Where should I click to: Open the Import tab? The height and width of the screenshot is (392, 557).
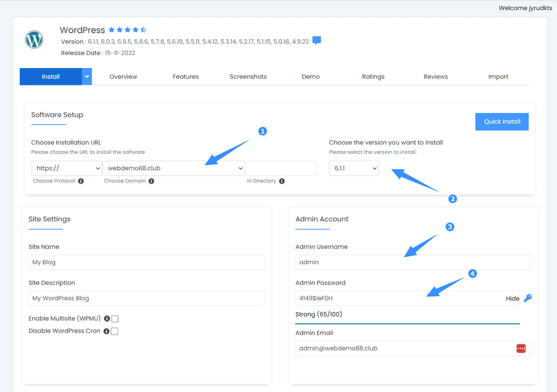pos(498,77)
